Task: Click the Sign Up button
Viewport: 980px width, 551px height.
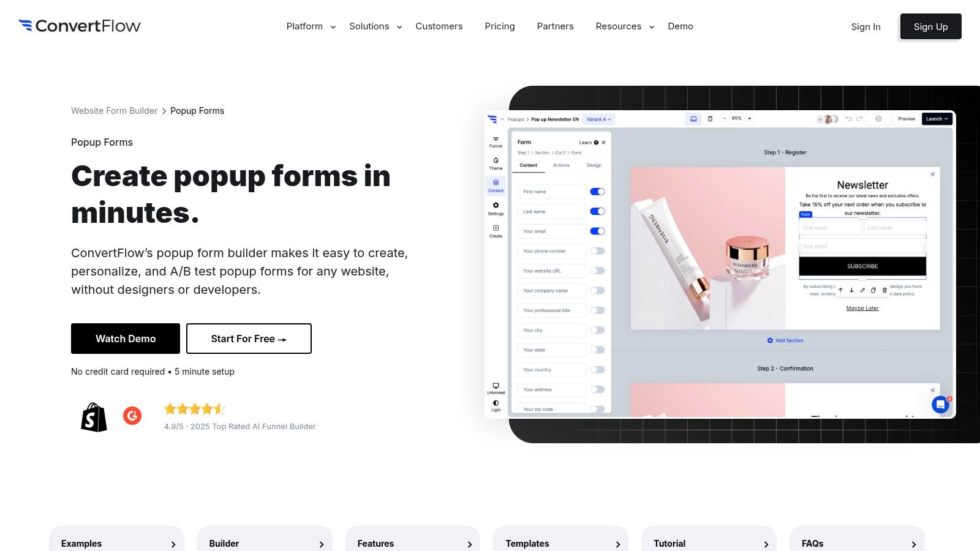Action: pos(931,26)
